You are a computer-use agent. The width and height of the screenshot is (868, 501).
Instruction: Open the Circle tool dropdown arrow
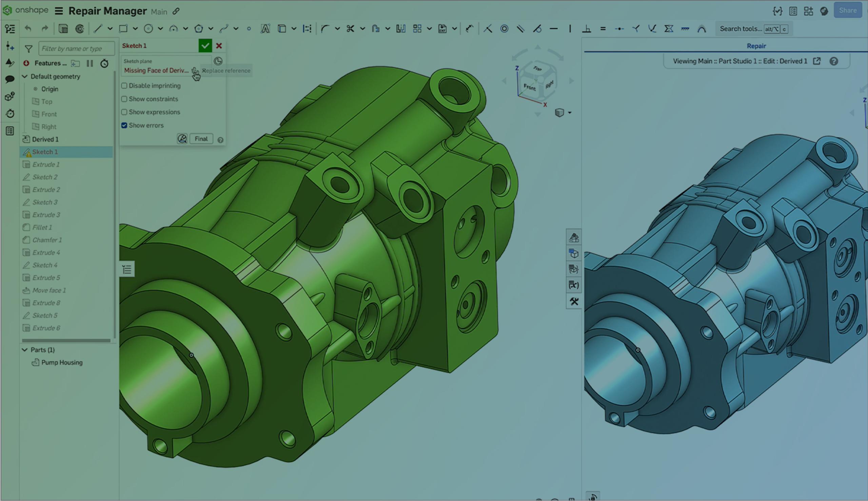[x=160, y=28]
